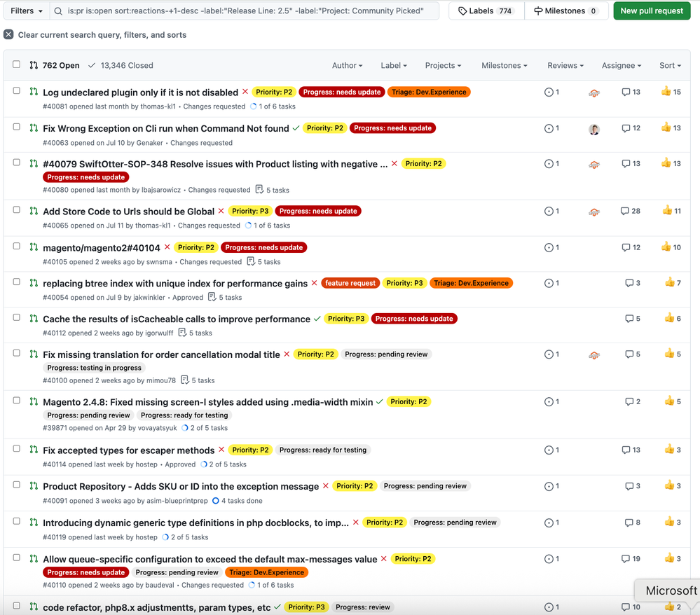Click the Magento assignee avatar on Log undeclared plugin PR
This screenshot has height=615, width=700.
click(593, 93)
